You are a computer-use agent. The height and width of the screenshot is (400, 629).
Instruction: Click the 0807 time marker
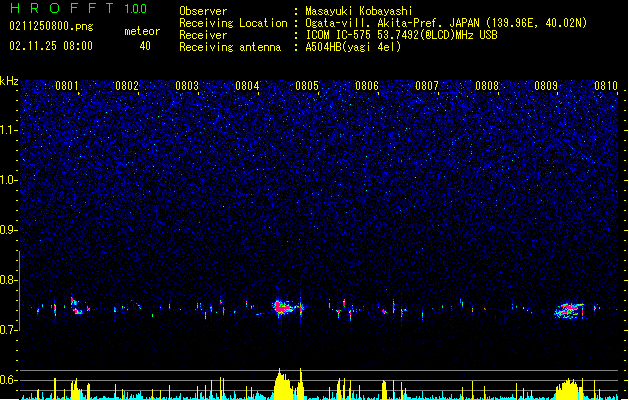point(427,86)
